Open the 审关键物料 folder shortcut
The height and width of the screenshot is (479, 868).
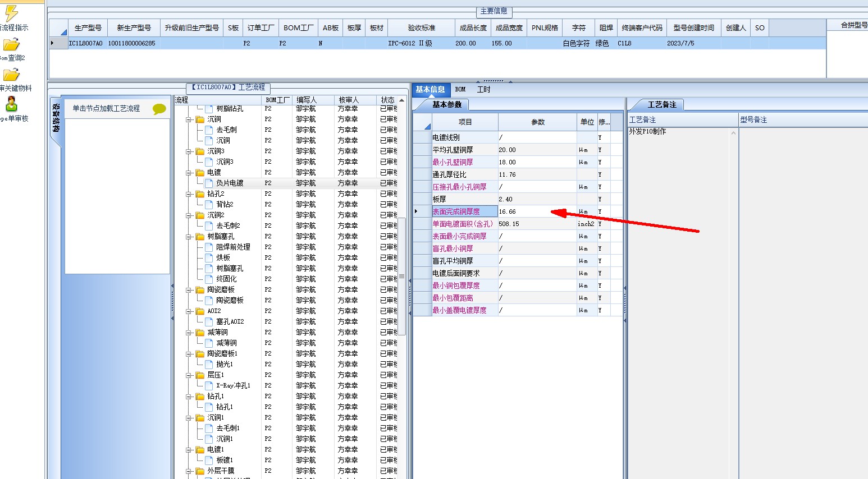11,75
